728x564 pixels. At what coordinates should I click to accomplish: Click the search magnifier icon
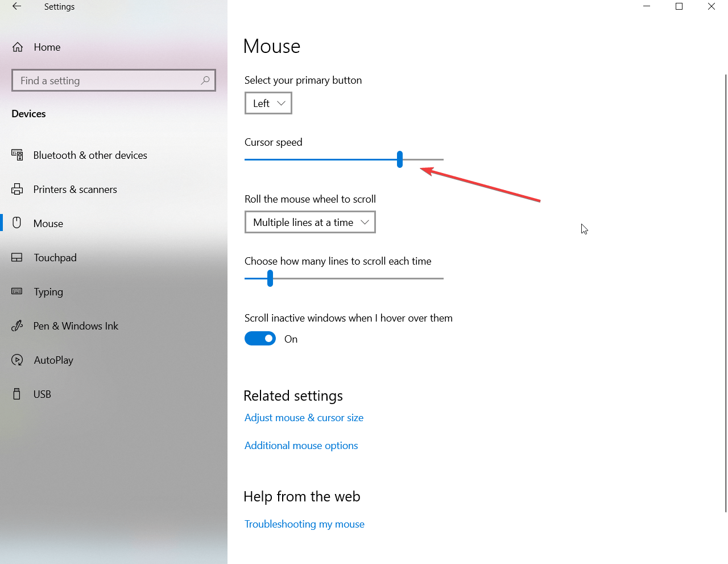(205, 80)
